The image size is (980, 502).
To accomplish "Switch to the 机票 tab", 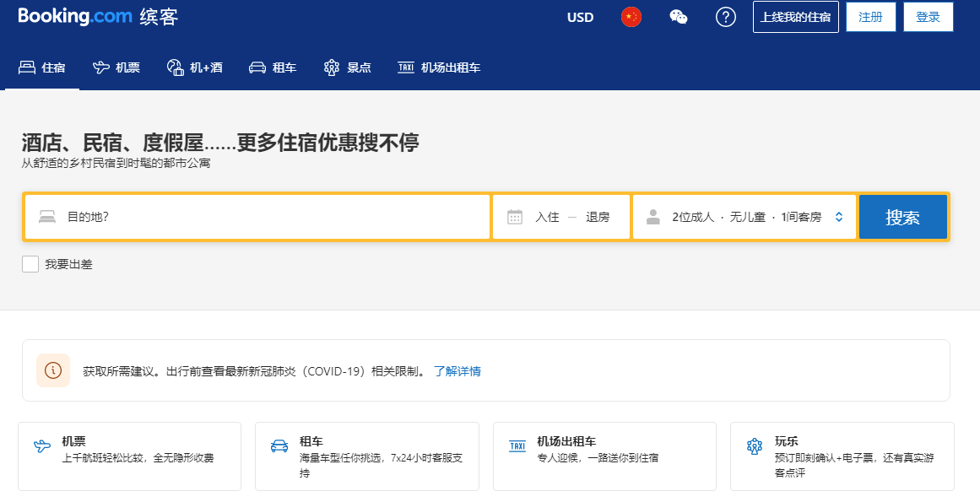I will click(x=116, y=67).
